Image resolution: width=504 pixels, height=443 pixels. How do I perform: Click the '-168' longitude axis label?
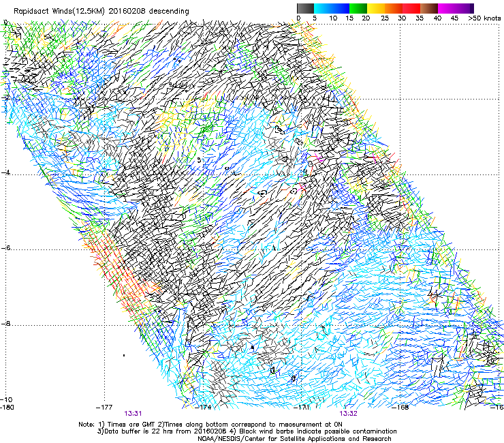coord(400,407)
